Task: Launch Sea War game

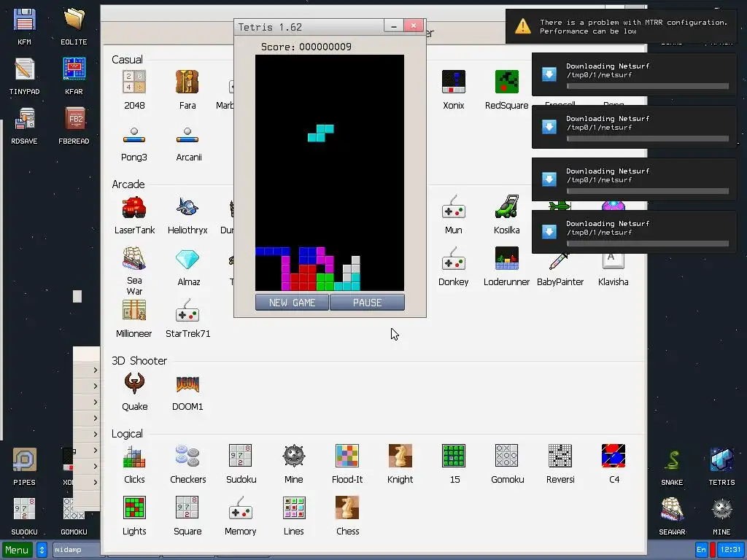Action: (x=134, y=259)
